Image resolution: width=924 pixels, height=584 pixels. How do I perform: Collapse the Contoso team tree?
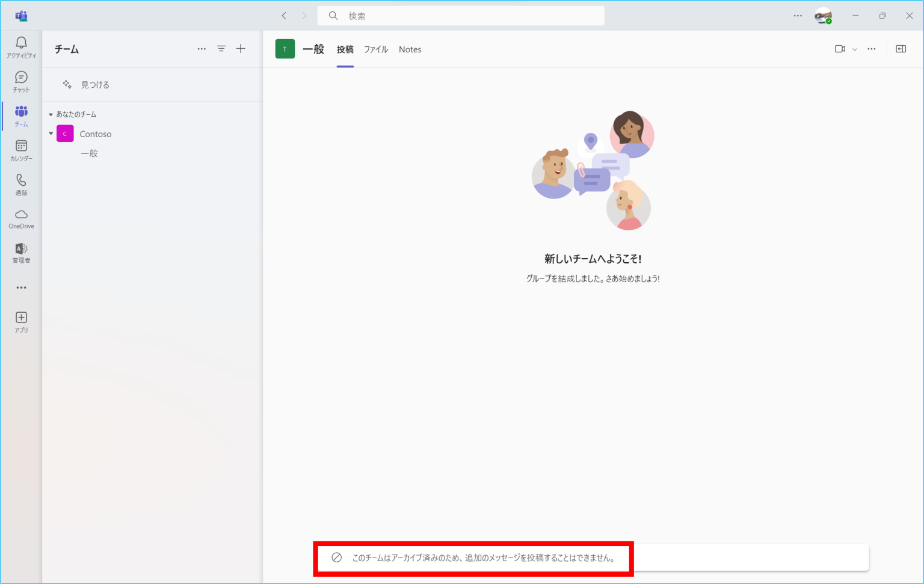tap(51, 134)
